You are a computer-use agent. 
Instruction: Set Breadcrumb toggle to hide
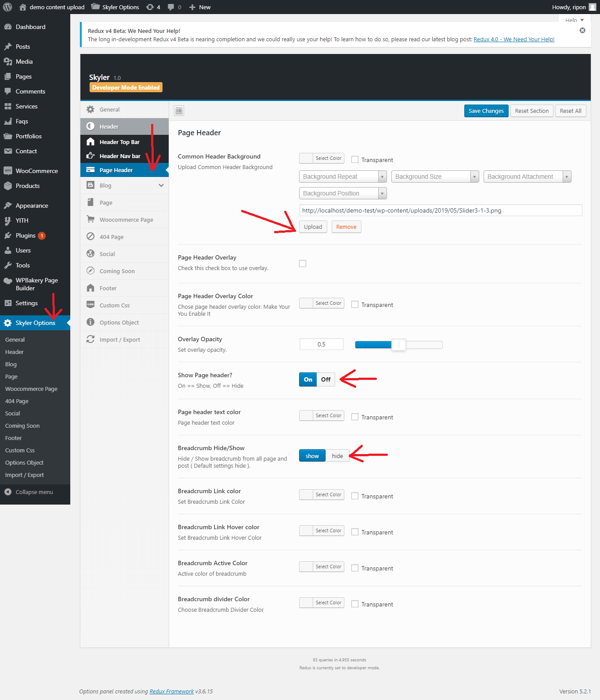[x=337, y=456]
